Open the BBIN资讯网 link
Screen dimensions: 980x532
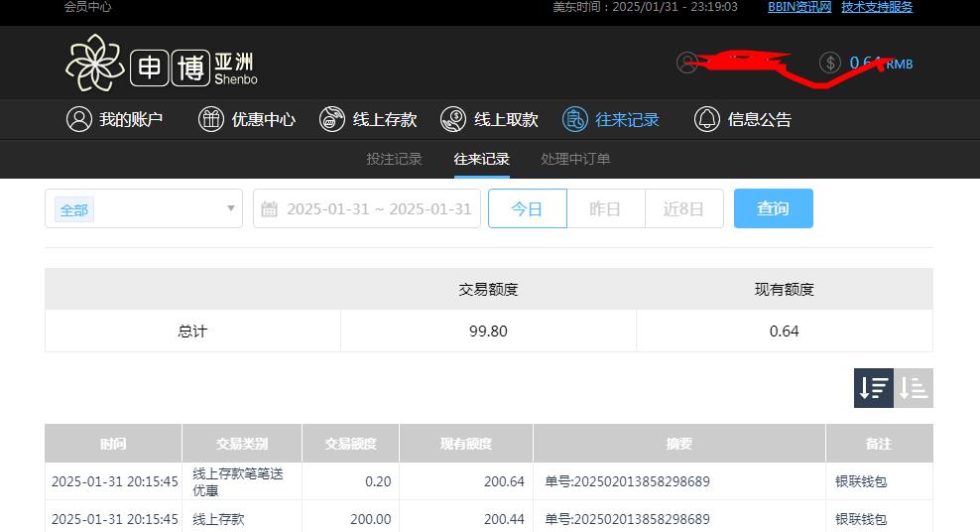click(x=799, y=7)
